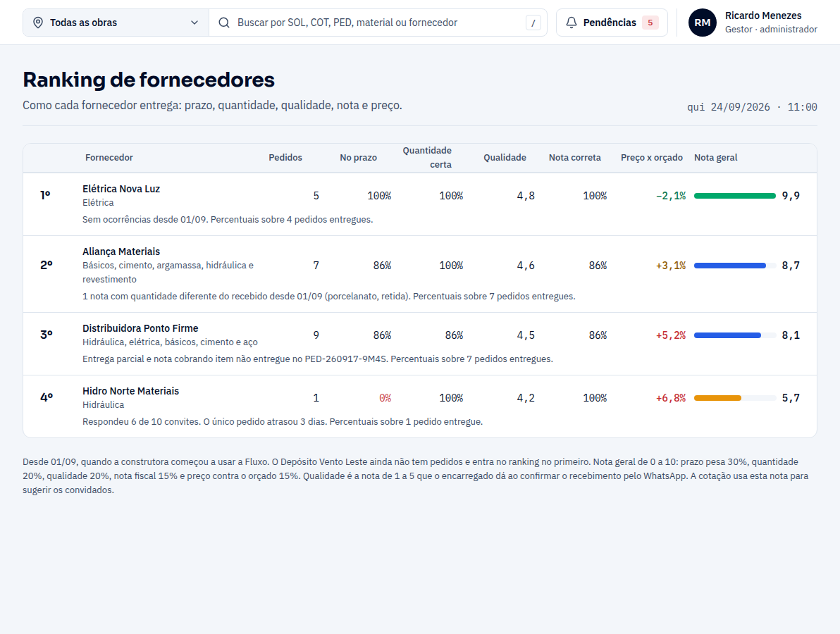Click the 4º ranking position

47,397
